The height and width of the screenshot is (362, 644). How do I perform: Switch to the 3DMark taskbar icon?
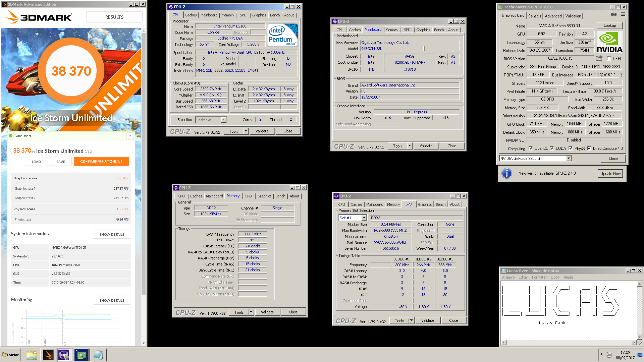point(48,355)
